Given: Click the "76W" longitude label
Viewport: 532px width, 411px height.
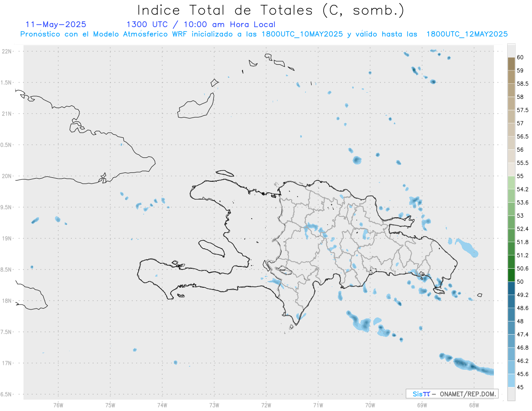Looking at the screenshot, I should 58,405.
